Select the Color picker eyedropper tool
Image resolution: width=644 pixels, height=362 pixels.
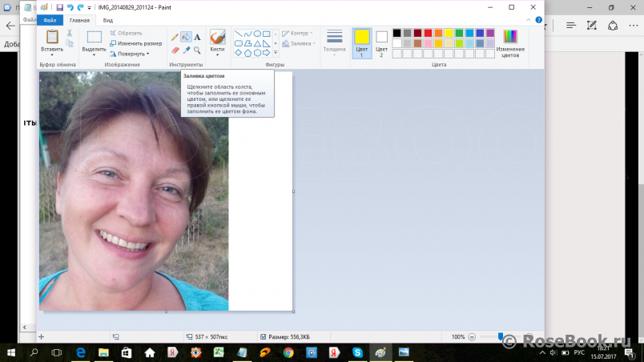(x=186, y=50)
